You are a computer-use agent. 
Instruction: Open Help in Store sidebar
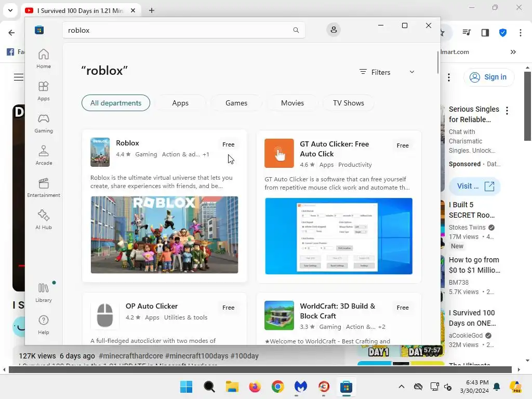[44, 325]
